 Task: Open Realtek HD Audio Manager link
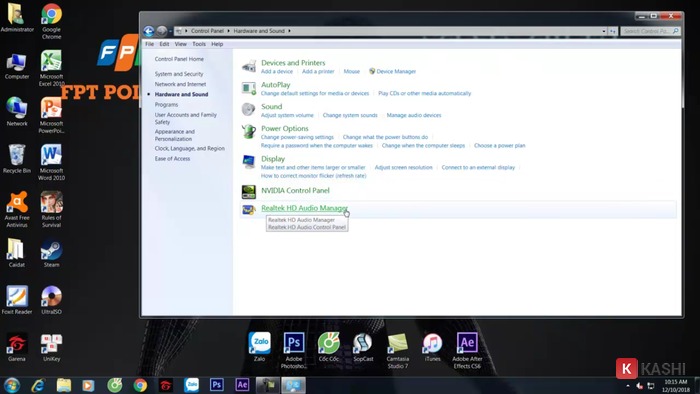point(304,208)
